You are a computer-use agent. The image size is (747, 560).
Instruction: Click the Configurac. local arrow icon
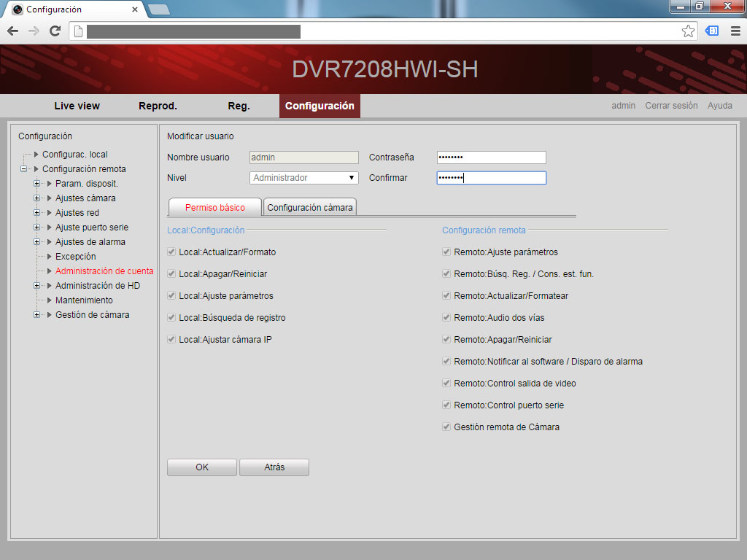point(36,155)
